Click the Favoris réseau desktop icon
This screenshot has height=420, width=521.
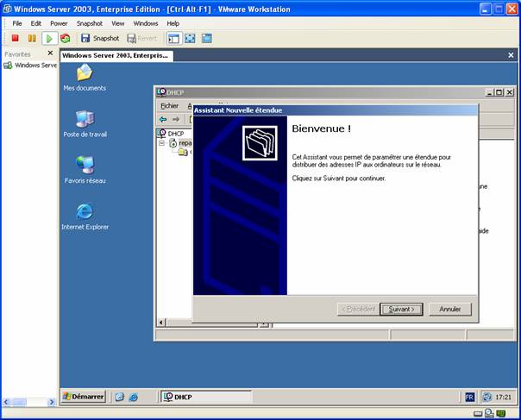(85, 170)
